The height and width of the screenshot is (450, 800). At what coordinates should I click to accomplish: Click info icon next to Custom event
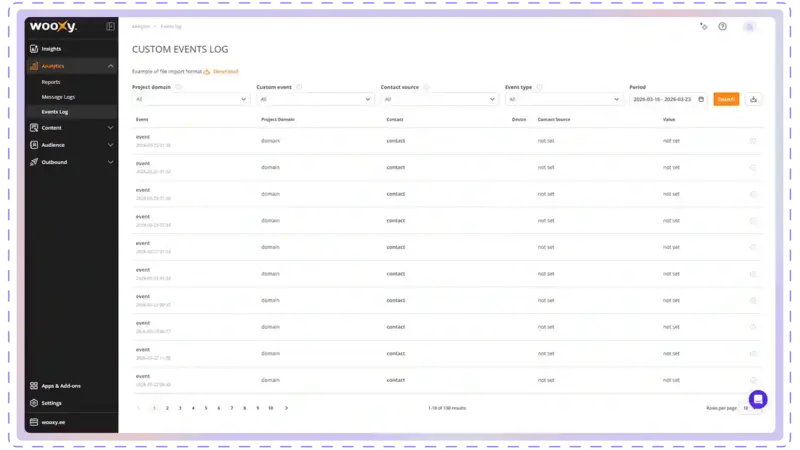pos(299,87)
